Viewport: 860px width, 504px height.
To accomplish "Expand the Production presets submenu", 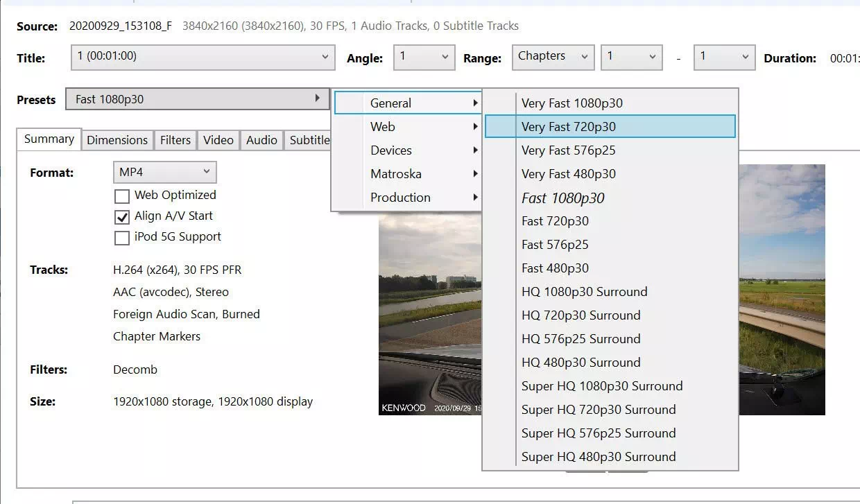I will click(409, 198).
